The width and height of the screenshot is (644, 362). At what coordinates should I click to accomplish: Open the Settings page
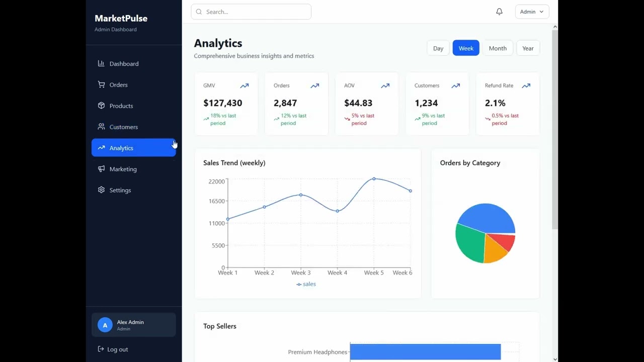click(133, 190)
